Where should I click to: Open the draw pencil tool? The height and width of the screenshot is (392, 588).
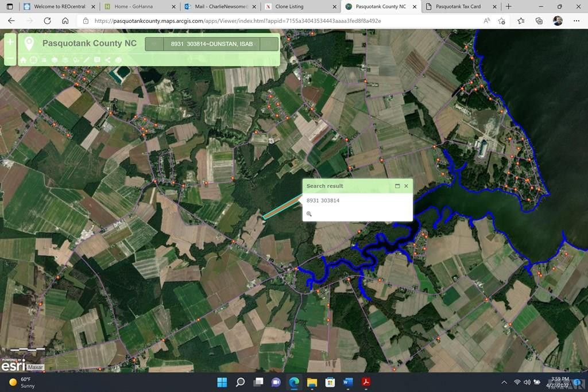87,60
